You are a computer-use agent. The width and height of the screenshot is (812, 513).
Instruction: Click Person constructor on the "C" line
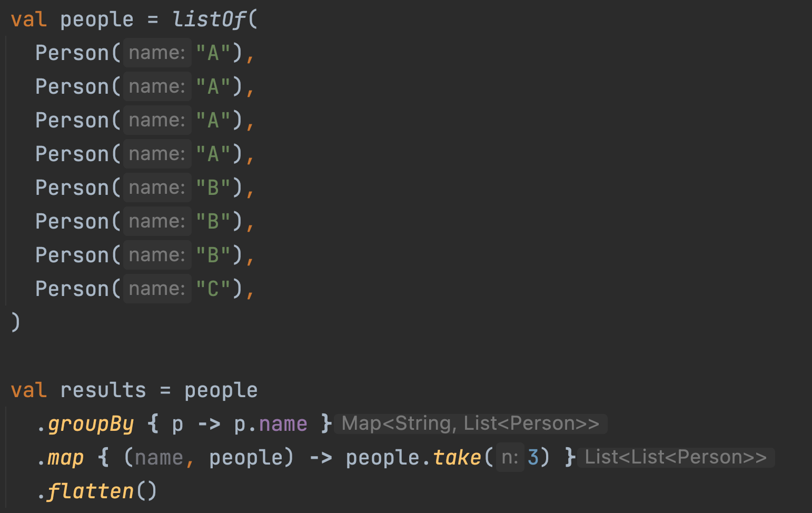tap(72, 289)
